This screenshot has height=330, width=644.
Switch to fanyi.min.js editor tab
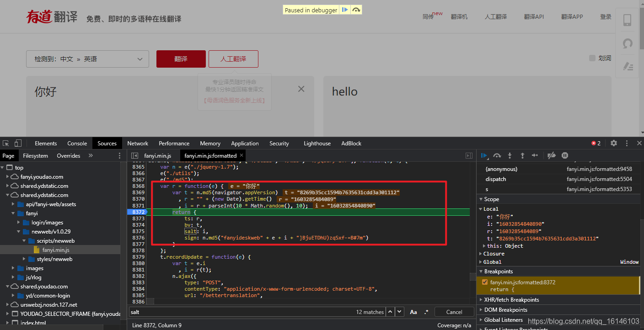(158, 156)
